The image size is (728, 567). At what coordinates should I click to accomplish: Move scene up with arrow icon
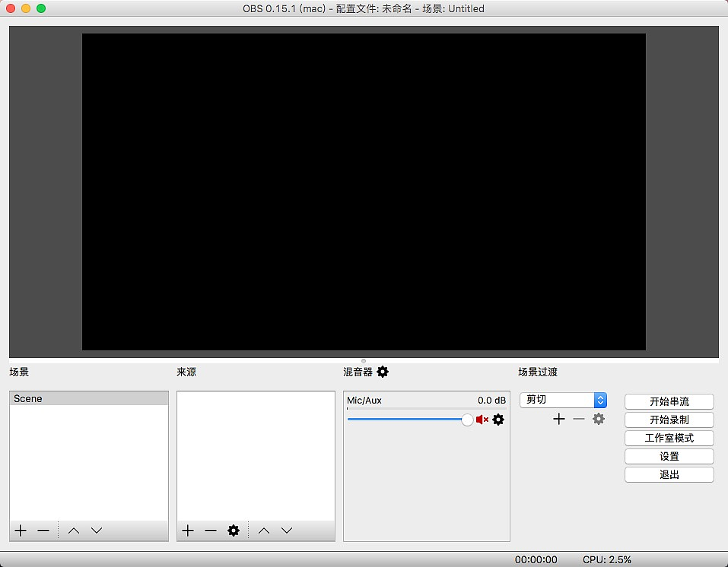[74, 531]
